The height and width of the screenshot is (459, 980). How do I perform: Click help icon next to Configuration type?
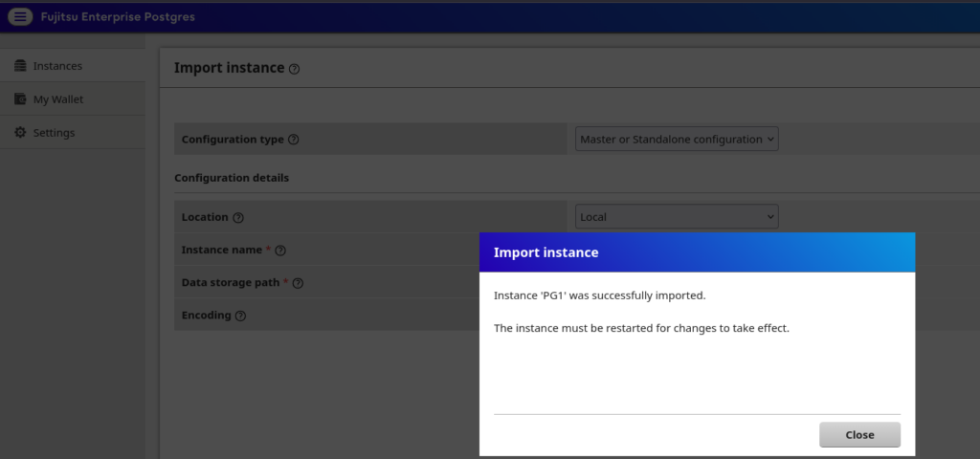click(294, 140)
